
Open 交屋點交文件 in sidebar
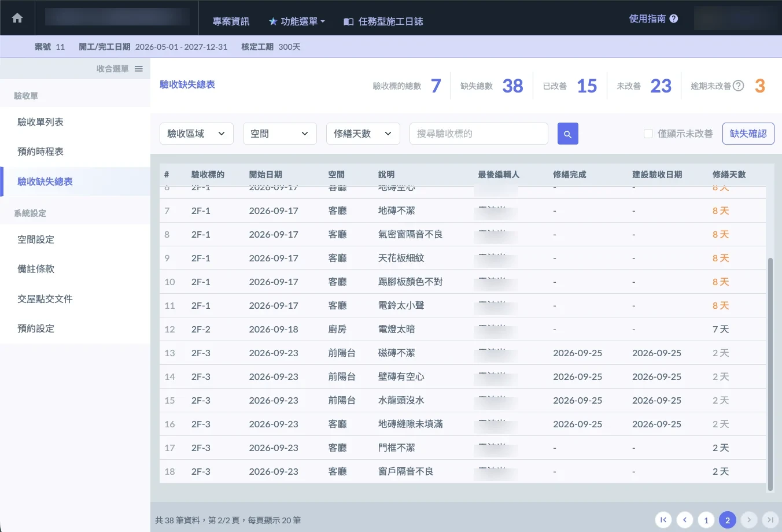(75, 299)
